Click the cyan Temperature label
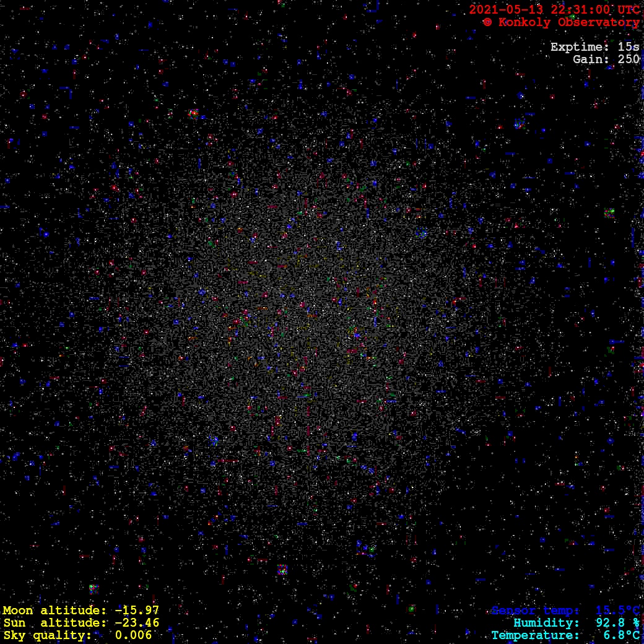Image resolution: width=644 pixels, height=644 pixels. point(535,635)
